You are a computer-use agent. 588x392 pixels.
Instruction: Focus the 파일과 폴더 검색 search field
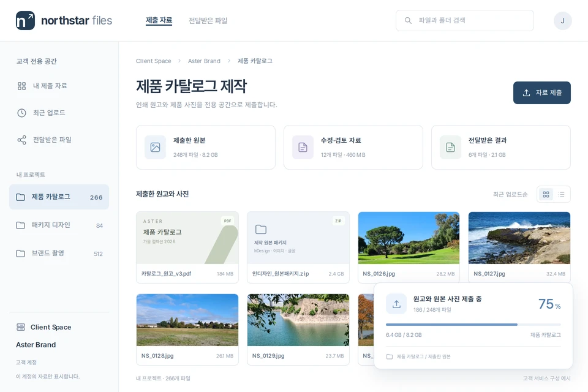tap(465, 21)
